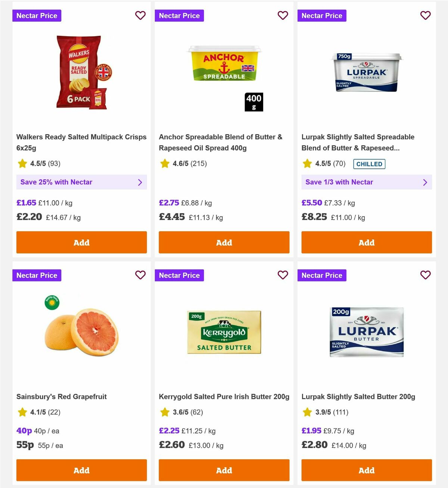Favourite the Kerrygold Salted Butter
This screenshot has height=488, width=448.
283,275
